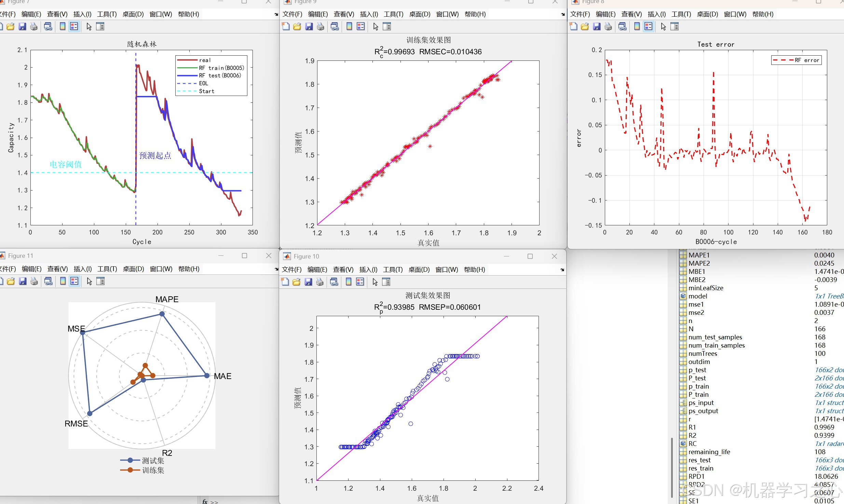Open Property Inspector in Figure 9 toolbar

[x=387, y=27]
